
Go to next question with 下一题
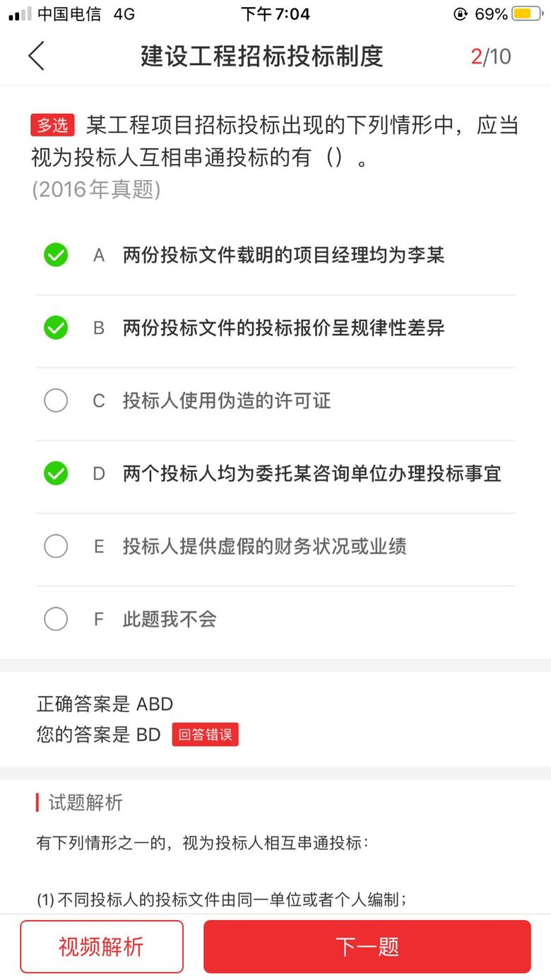click(367, 946)
